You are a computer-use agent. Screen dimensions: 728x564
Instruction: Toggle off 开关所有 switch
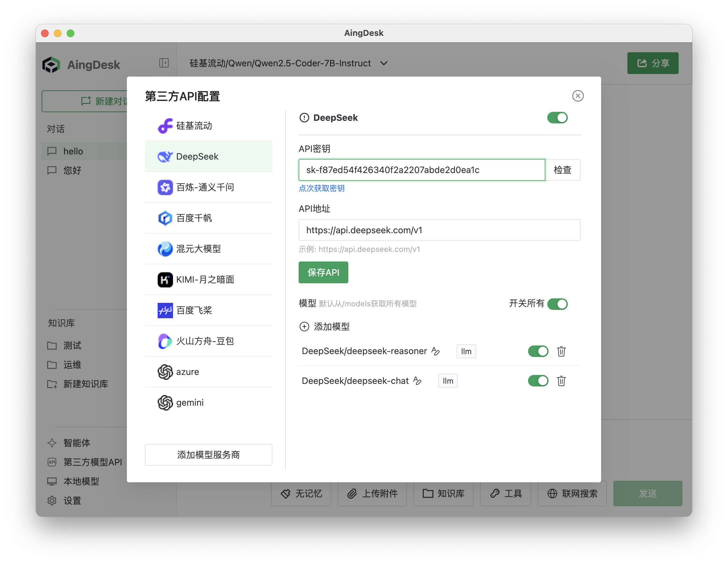(x=557, y=304)
